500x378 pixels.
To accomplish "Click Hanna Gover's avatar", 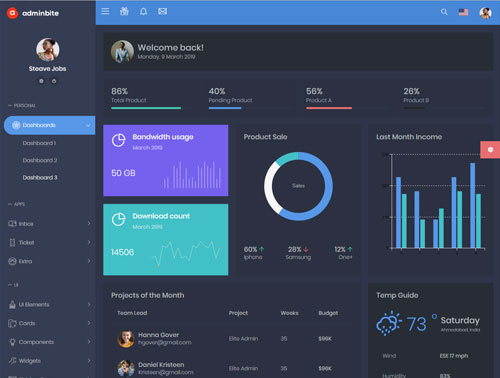I will click(x=126, y=339).
